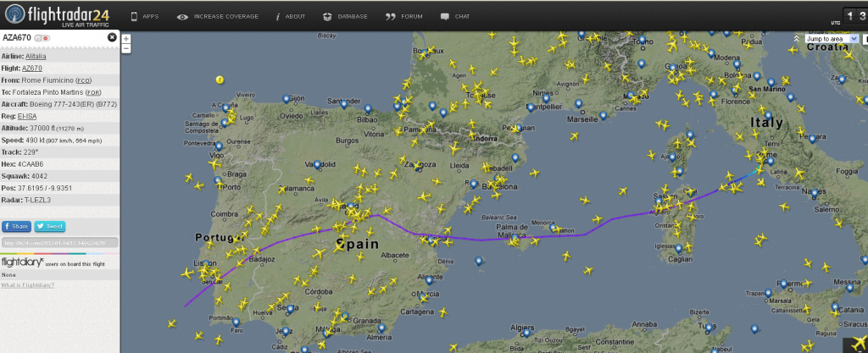
Task: Open the Forum menu item
Action: point(404,17)
